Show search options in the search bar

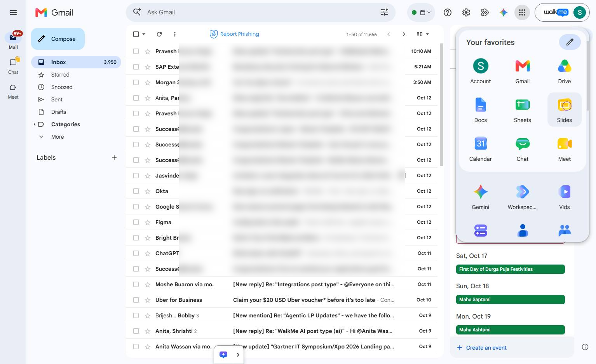(384, 12)
